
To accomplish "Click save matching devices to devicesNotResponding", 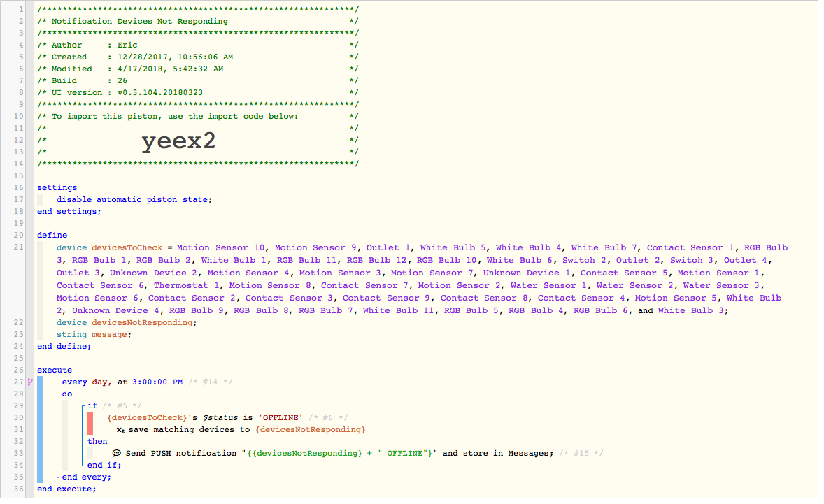I will (x=241, y=430).
